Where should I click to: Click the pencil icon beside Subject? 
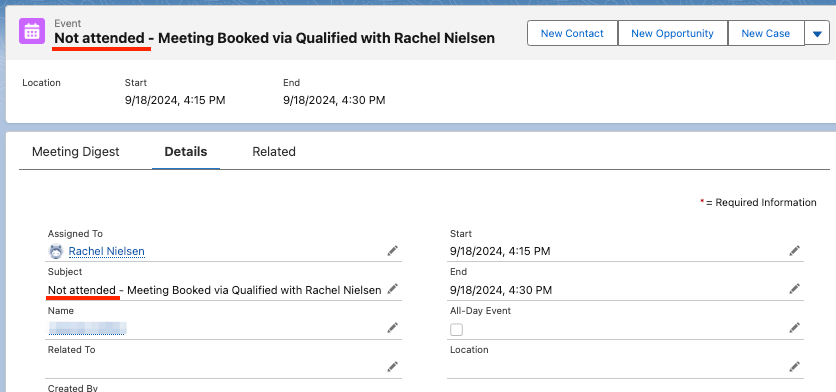tap(393, 289)
